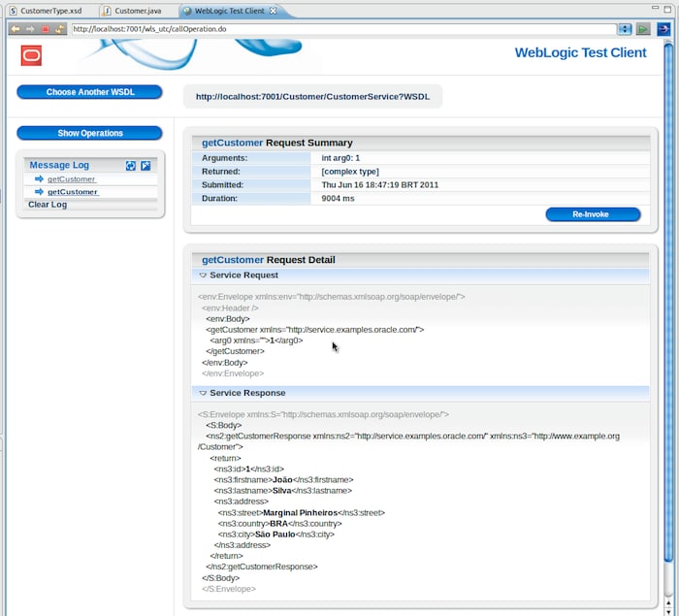Click the scrollbar down arrow at the bottom
The width and height of the screenshot is (679, 616).
(668, 611)
